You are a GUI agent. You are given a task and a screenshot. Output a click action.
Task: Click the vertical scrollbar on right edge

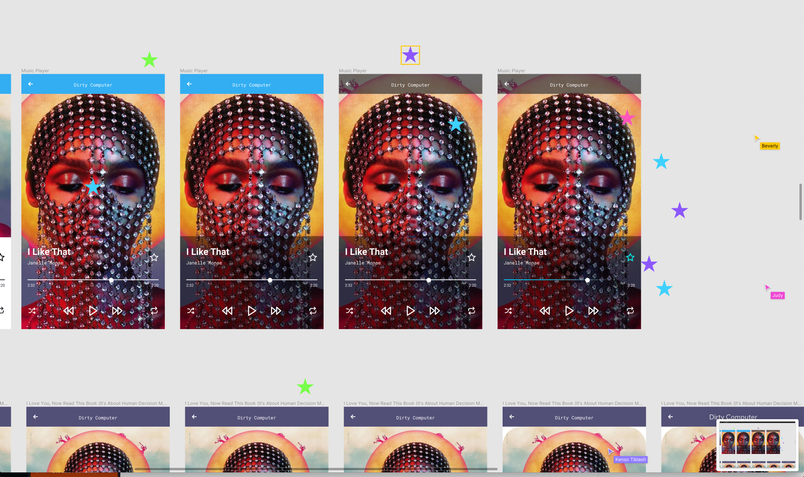(x=800, y=202)
